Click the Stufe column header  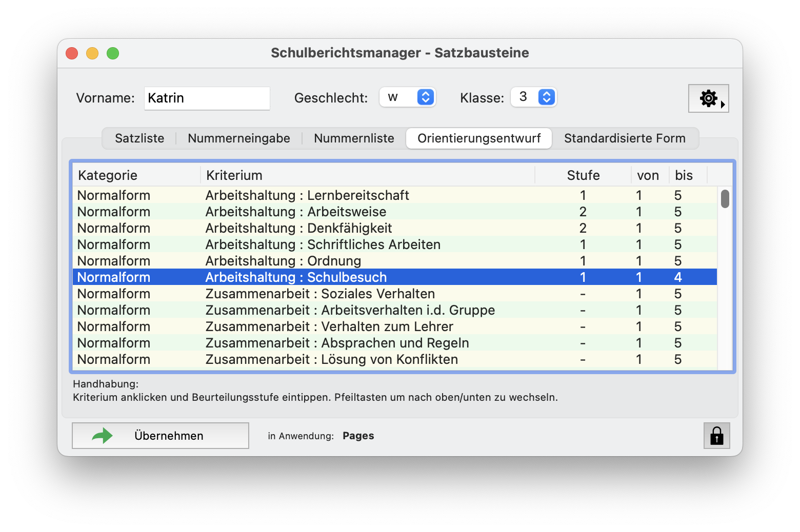(583, 175)
